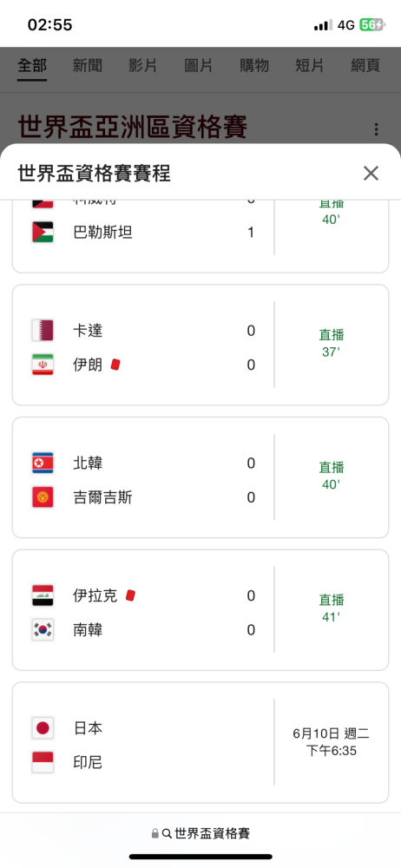
Task: Open the 卡達 vs 伊朗 live match
Action: point(200,345)
